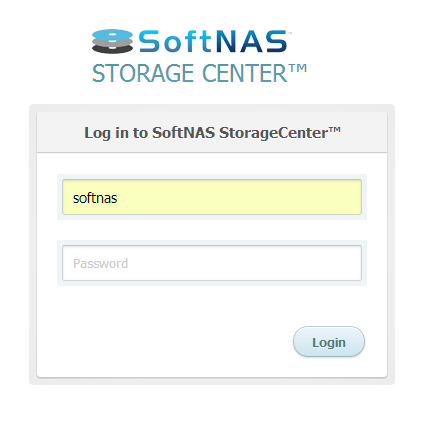Click the STORAGE CENTER tagline text

pos(199,73)
